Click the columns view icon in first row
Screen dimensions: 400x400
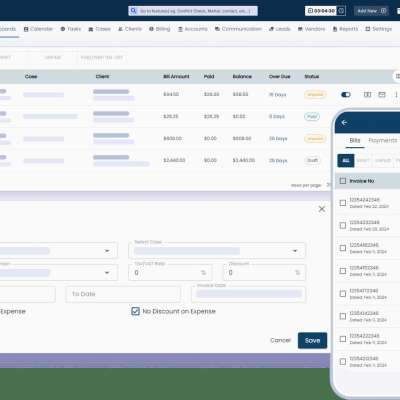click(x=367, y=95)
